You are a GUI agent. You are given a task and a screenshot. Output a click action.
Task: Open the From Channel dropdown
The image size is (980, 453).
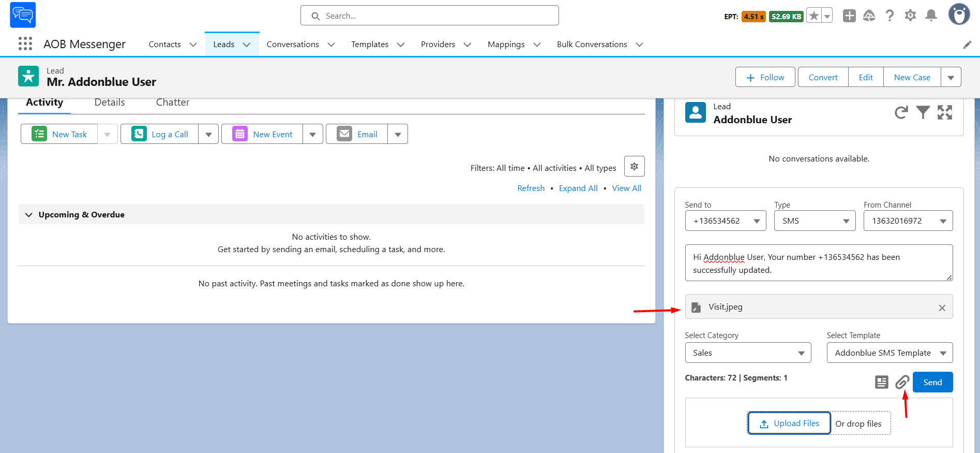point(908,221)
